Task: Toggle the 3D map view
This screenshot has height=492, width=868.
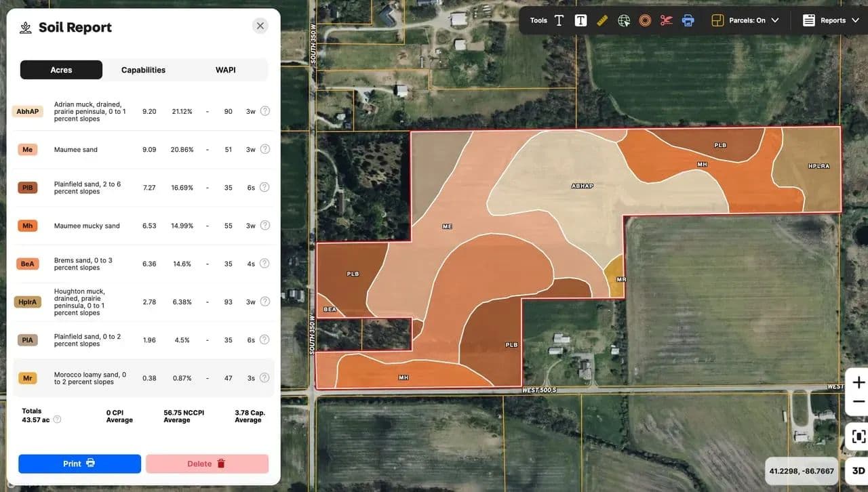Action: click(858, 470)
